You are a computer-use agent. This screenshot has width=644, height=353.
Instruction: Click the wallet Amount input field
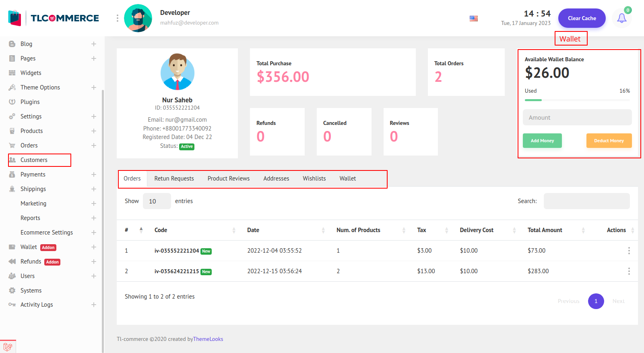(x=577, y=118)
